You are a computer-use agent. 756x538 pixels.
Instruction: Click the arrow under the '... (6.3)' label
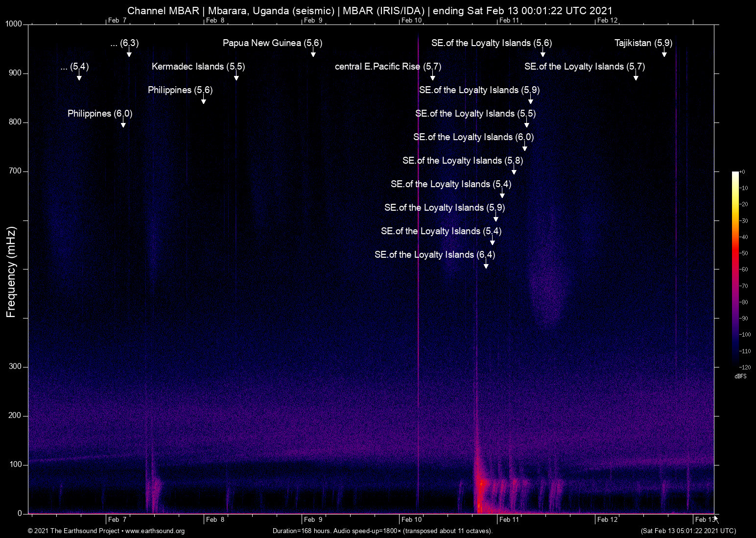pos(129,53)
